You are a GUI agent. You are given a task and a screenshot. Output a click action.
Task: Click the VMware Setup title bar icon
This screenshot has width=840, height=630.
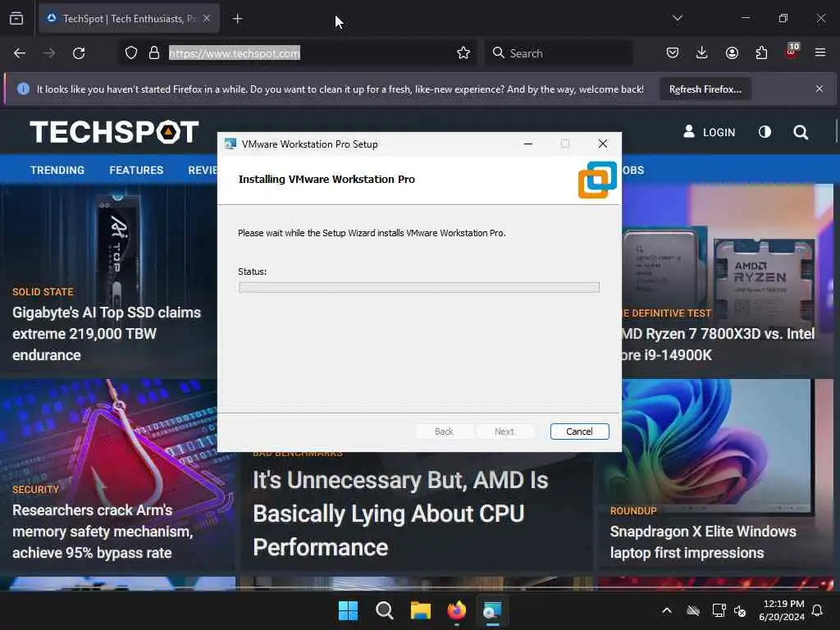(231, 144)
